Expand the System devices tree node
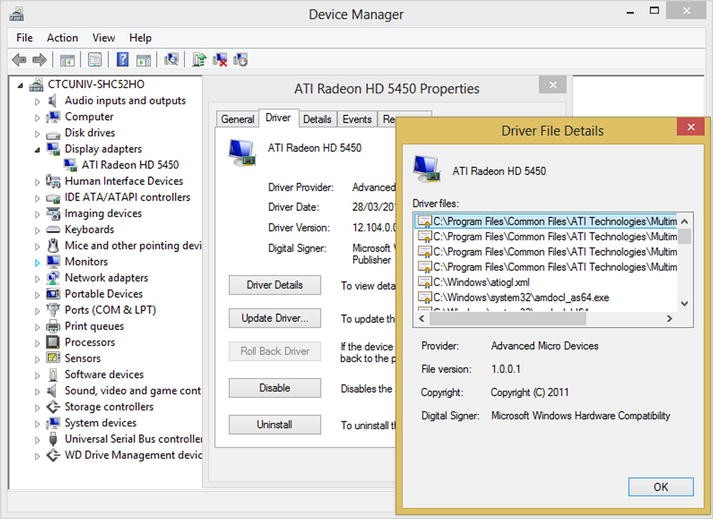 (x=37, y=423)
